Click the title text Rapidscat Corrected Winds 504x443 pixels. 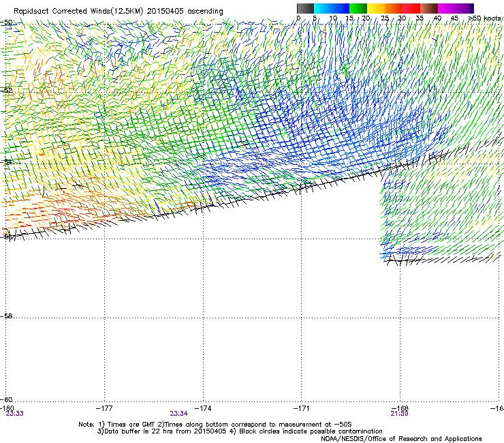pyautogui.click(x=62, y=12)
